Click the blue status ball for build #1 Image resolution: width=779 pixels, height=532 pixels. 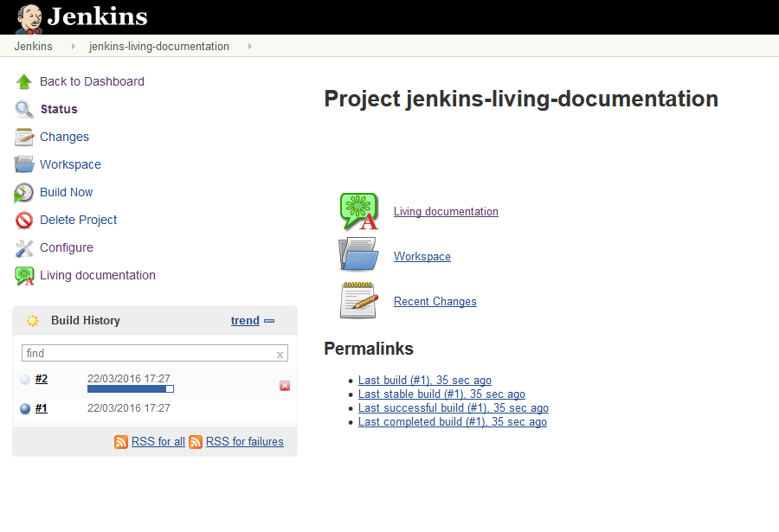pyautogui.click(x=25, y=409)
